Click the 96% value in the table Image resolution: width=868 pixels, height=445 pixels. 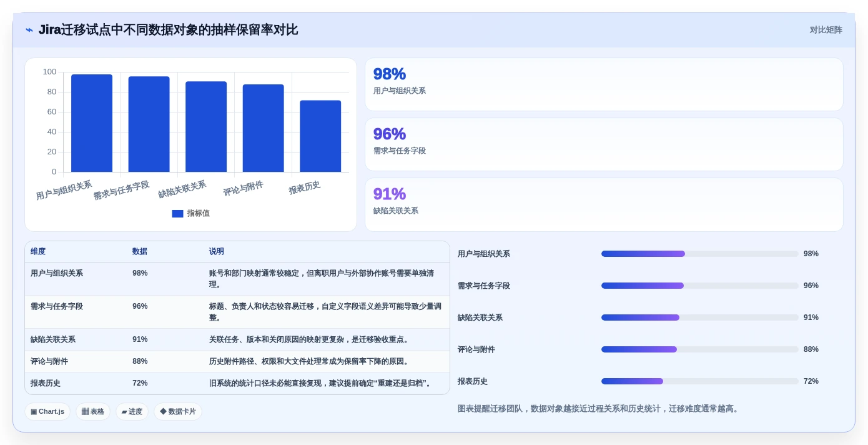pos(140,306)
